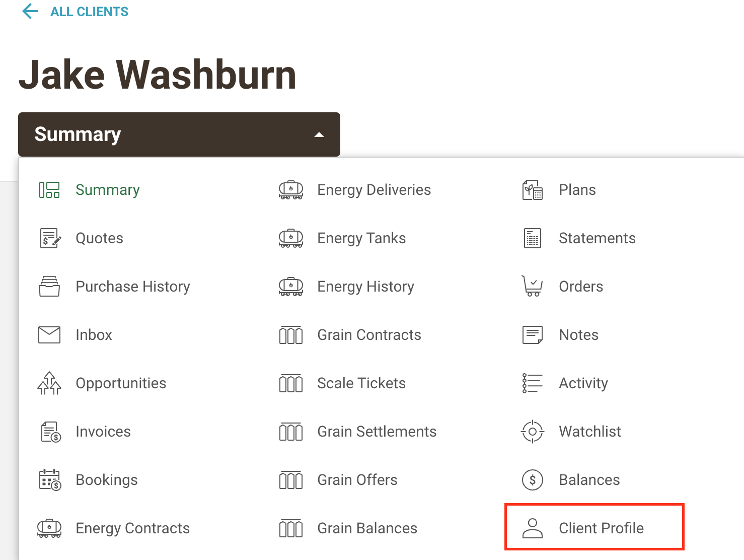The image size is (744, 560).
Task: Select the Activity menu item
Action: click(583, 383)
